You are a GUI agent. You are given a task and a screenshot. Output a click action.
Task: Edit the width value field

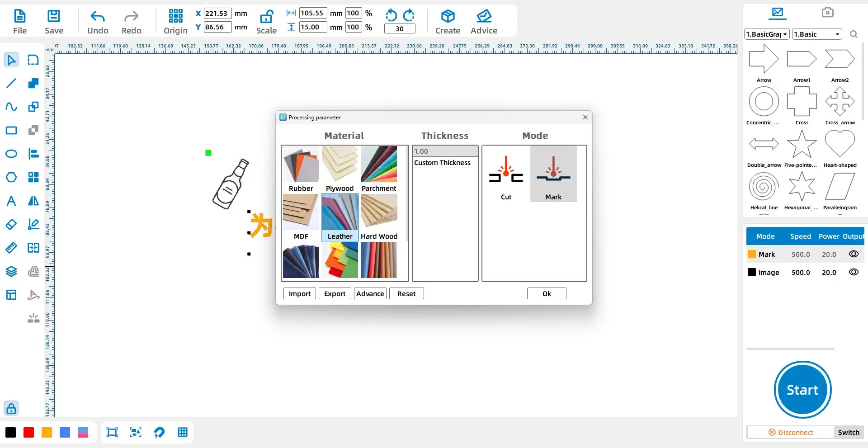pos(313,13)
